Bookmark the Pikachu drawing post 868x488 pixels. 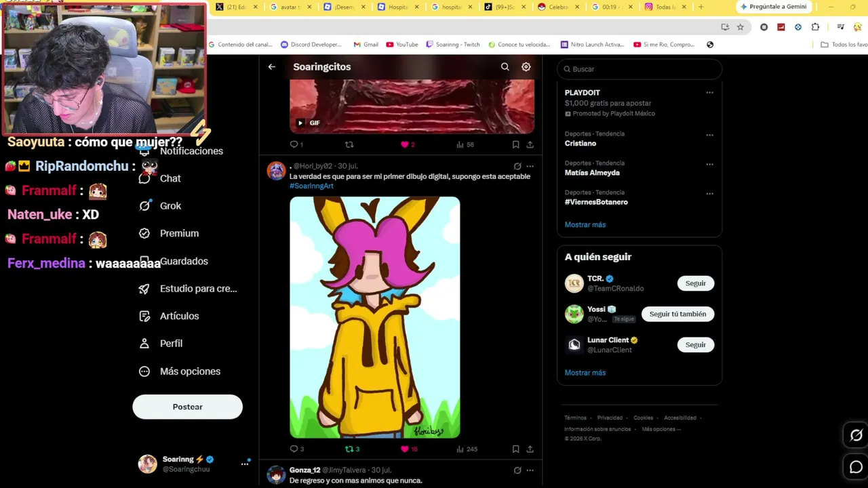[515, 449]
